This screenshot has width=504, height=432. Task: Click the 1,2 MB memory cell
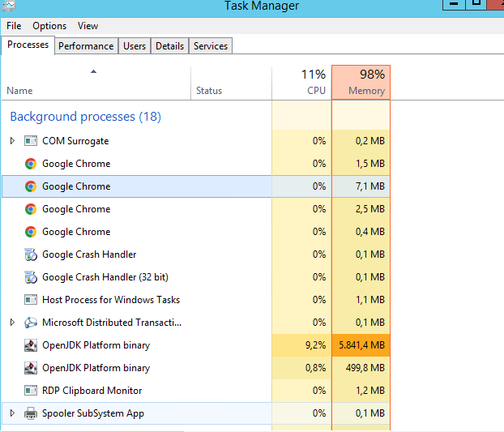[361, 391]
